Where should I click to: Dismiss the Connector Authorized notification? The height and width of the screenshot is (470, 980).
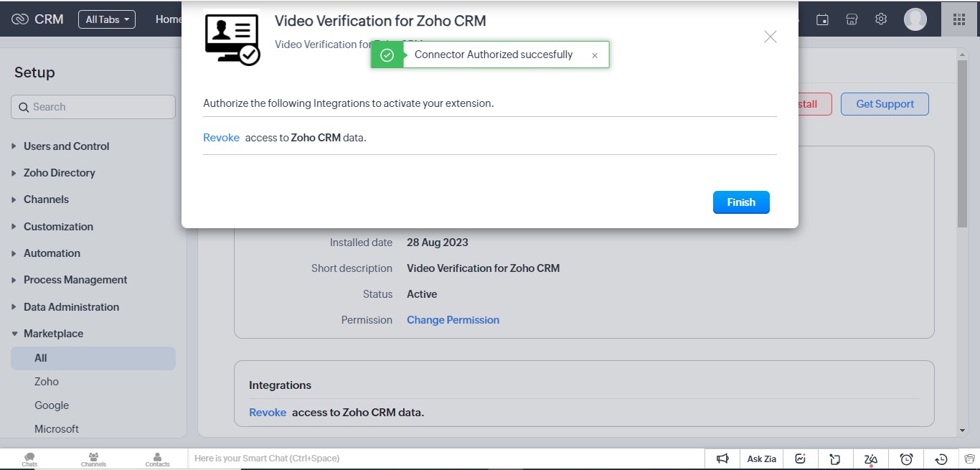[594, 55]
